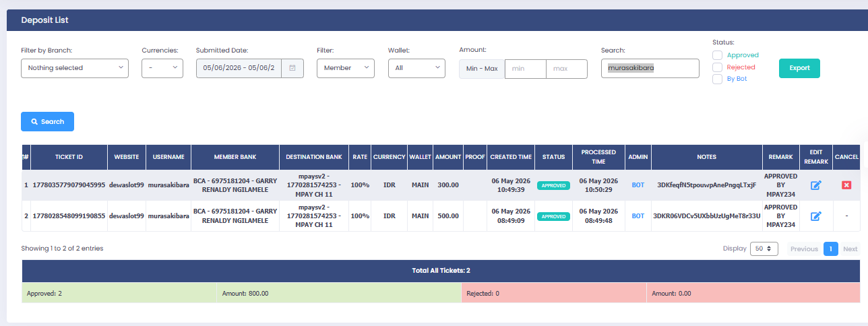The height and width of the screenshot is (326, 868).
Task: Click the created time 06 May 2026 10:49:39
Action: click(511, 185)
